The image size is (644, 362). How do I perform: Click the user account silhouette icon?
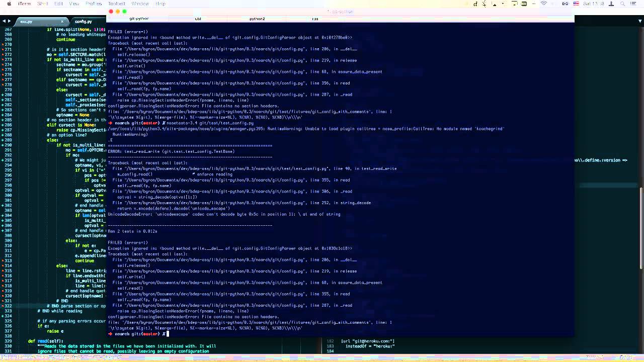(x=611, y=4)
